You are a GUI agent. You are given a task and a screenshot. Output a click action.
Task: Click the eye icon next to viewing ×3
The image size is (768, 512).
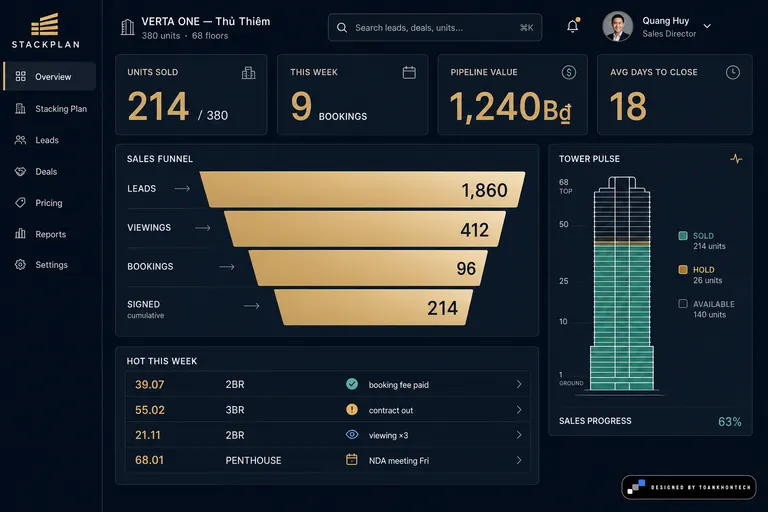352,435
